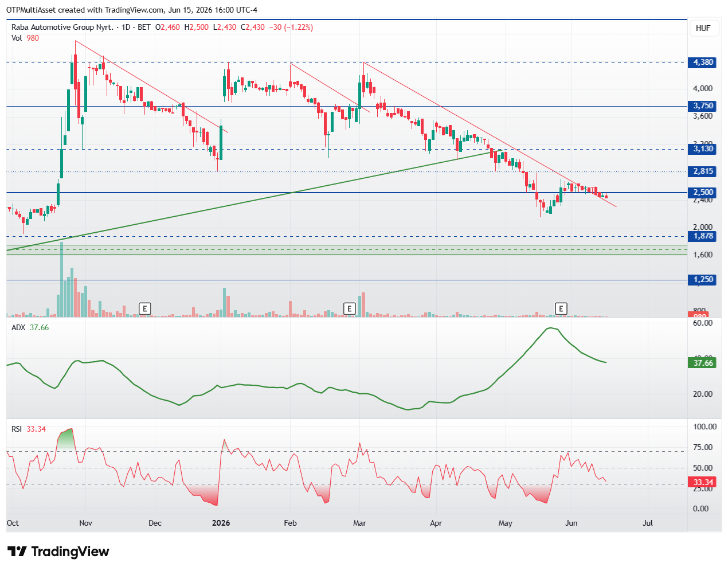Click the 1,250 price level label
The width and height of the screenshot is (728, 571).
(702, 280)
